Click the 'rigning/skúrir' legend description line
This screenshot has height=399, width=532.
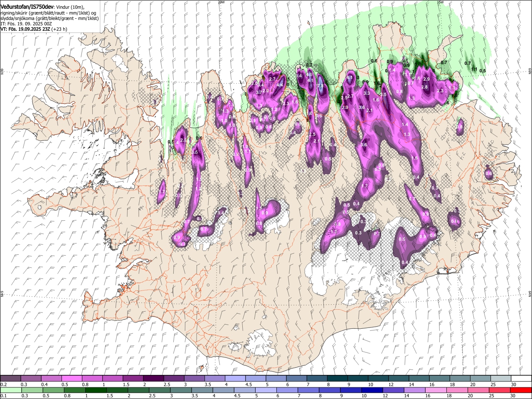point(48,13)
